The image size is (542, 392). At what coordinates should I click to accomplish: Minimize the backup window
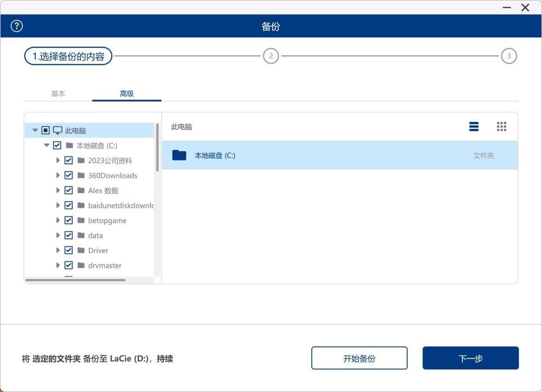point(507,7)
